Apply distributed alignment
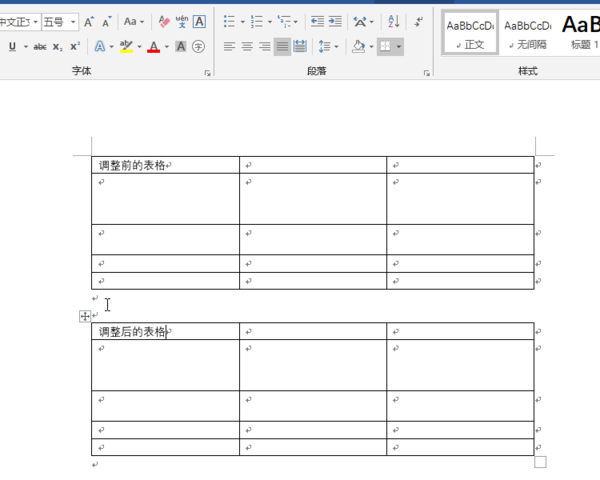Viewport: 600px width, 480px height. click(x=300, y=47)
